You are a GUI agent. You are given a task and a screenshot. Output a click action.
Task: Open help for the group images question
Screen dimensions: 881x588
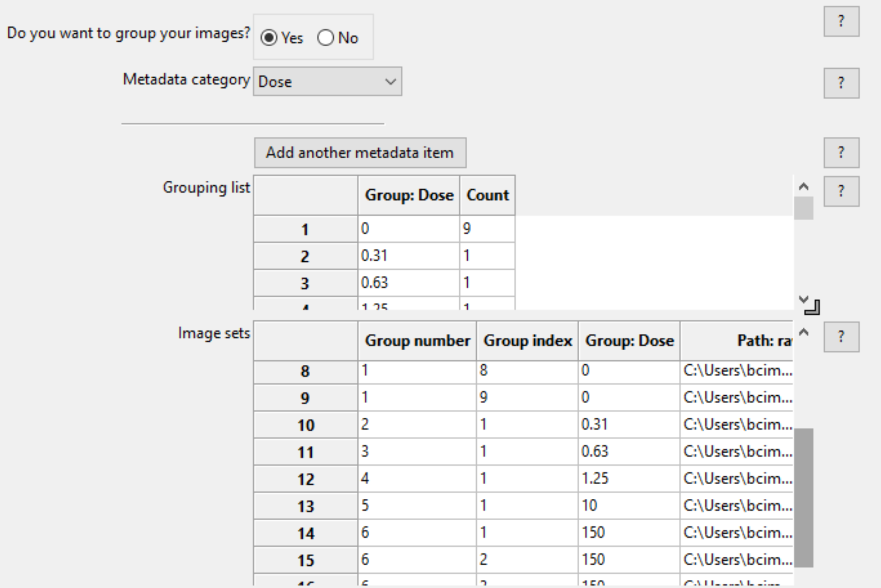[841, 21]
